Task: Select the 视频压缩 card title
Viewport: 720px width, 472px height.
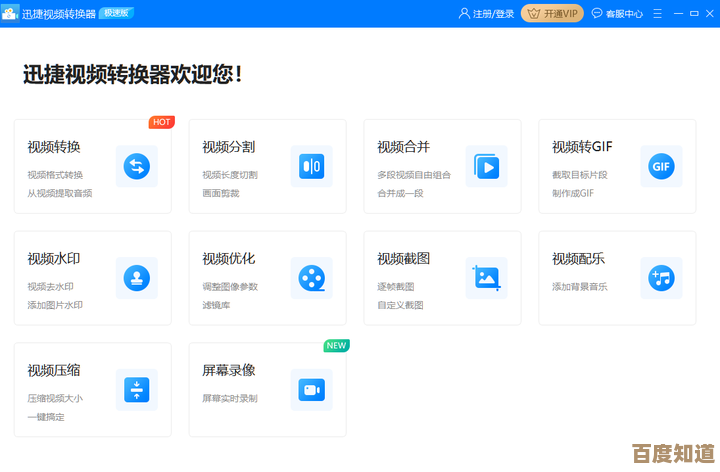Action: [54, 370]
